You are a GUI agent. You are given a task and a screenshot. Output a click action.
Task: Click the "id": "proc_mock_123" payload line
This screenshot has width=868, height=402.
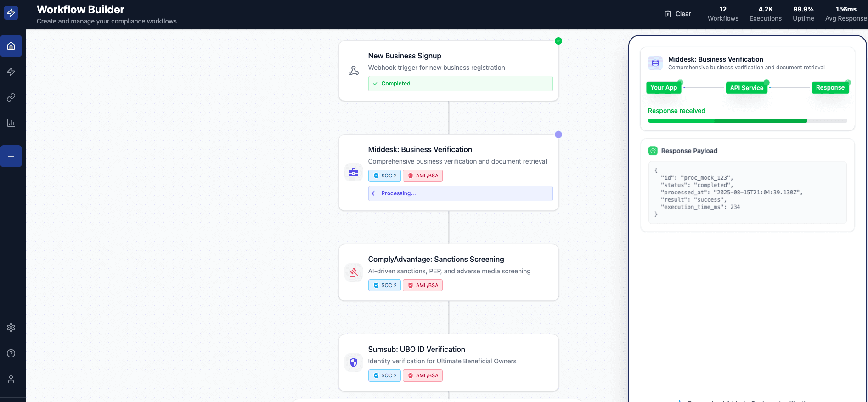pos(697,178)
